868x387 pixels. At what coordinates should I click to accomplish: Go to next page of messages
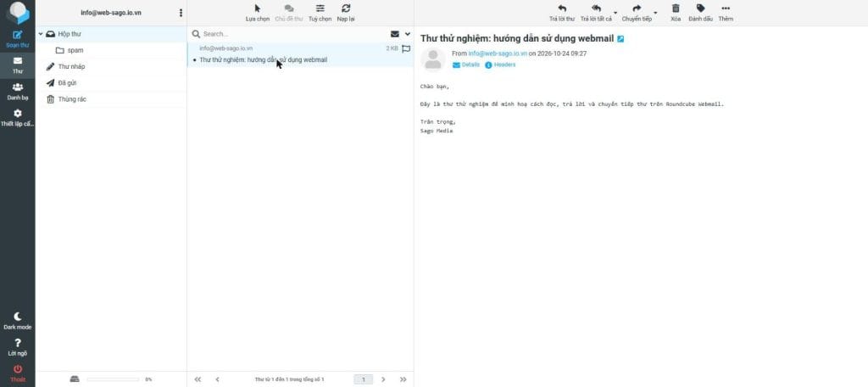tap(383, 379)
